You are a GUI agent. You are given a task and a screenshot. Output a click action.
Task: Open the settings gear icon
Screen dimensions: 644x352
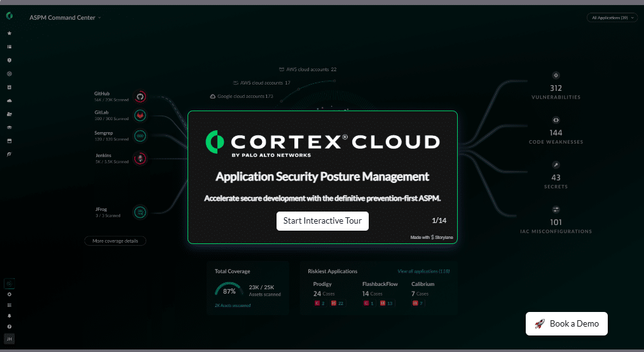tap(10, 295)
